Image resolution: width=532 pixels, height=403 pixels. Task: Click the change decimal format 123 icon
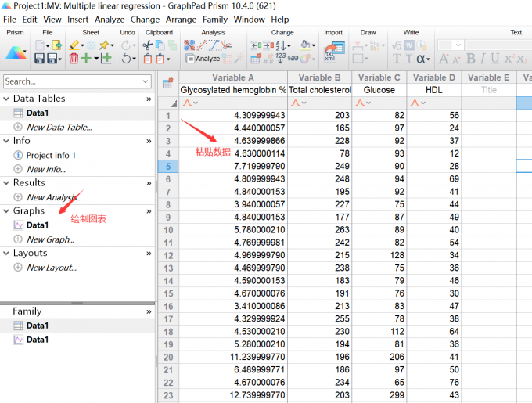coord(281,58)
